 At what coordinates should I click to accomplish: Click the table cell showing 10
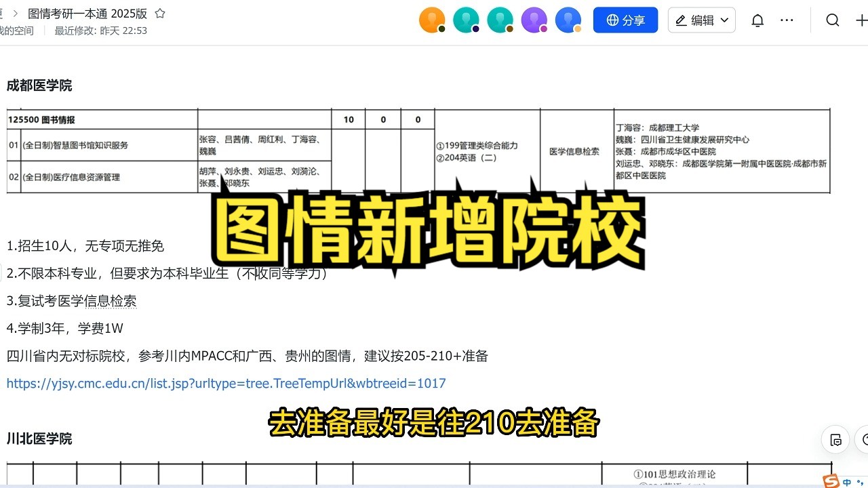point(349,119)
